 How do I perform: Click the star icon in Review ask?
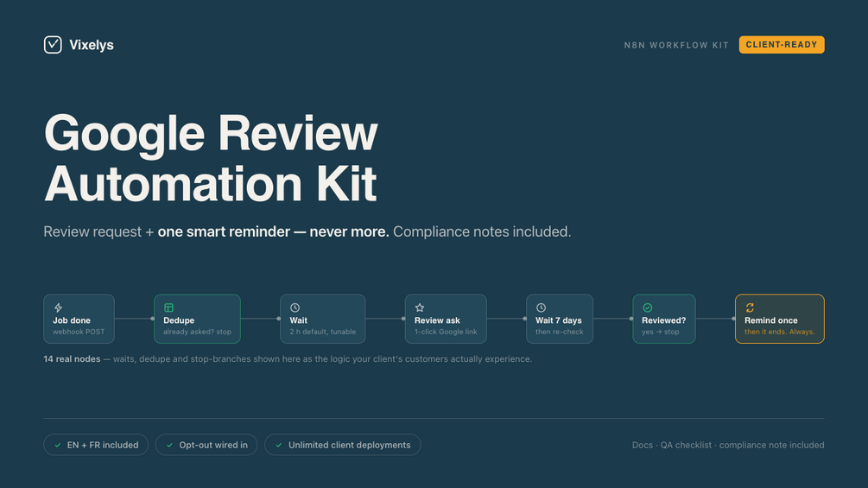(x=420, y=307)
